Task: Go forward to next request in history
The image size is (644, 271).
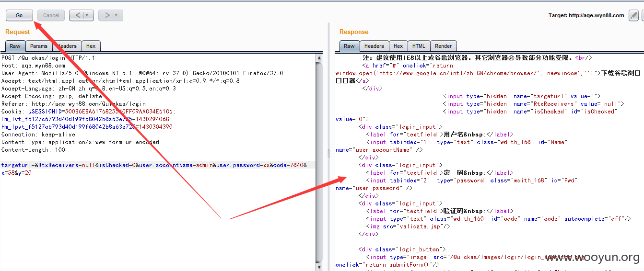Action: click(106, 15)
